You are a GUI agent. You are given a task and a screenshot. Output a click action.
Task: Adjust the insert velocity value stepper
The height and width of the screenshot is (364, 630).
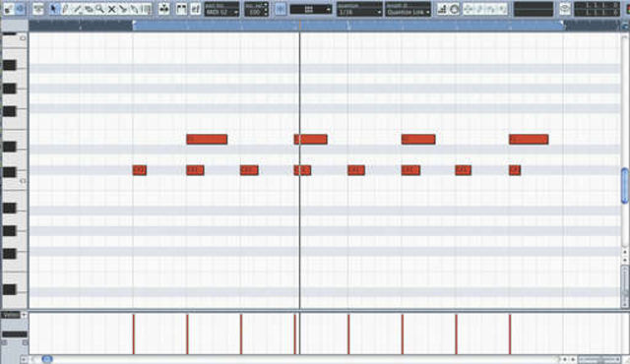click(265, 9)
